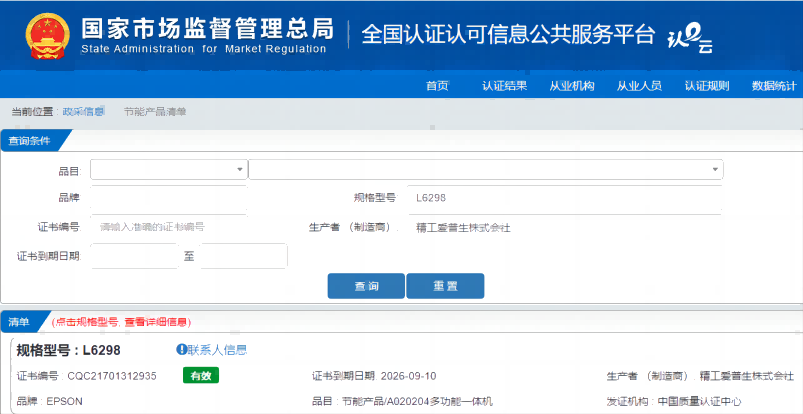Click the 认e云 logo icon
803x414 pixels.
coord(690,36)
